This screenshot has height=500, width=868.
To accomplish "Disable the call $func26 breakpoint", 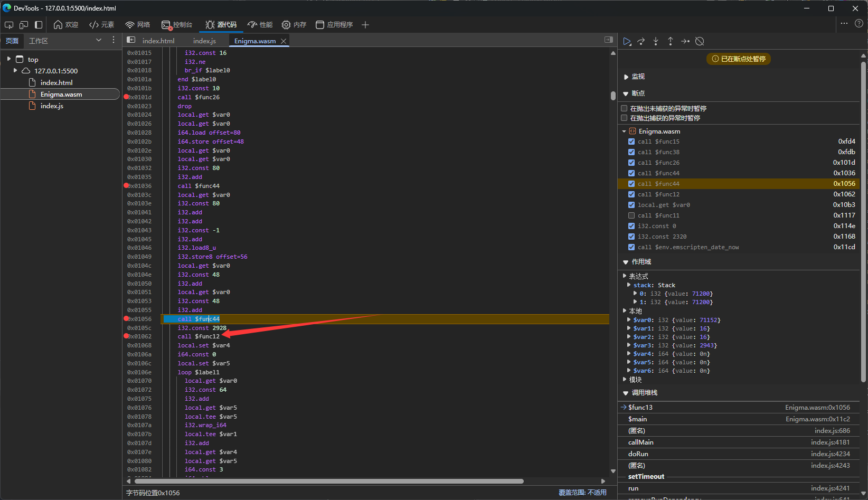I will 631,163.
